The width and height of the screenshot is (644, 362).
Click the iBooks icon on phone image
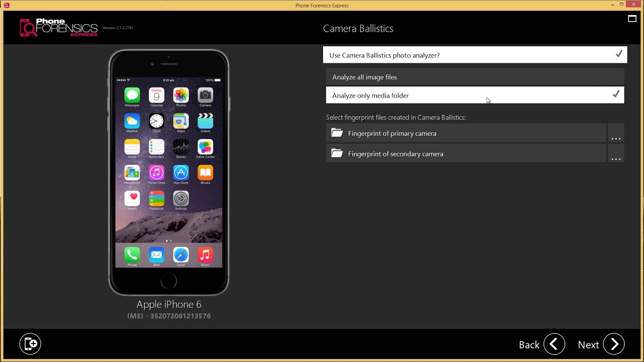[205, 172]
